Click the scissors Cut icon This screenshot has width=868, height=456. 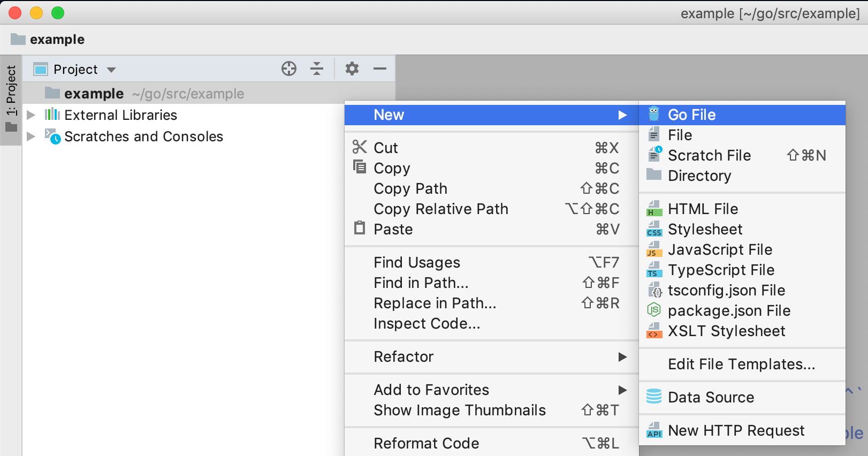(360, 147)
